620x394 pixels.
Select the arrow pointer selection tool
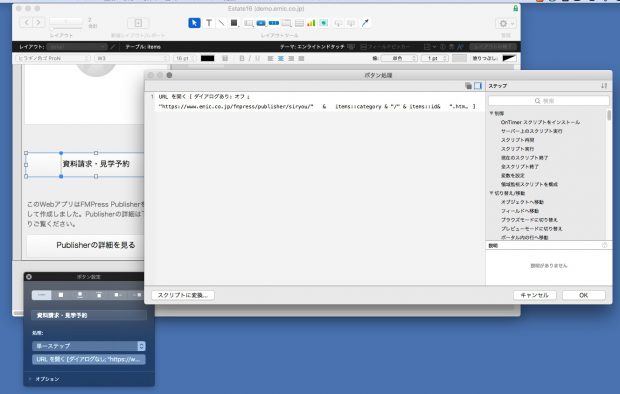click(194, 23)
